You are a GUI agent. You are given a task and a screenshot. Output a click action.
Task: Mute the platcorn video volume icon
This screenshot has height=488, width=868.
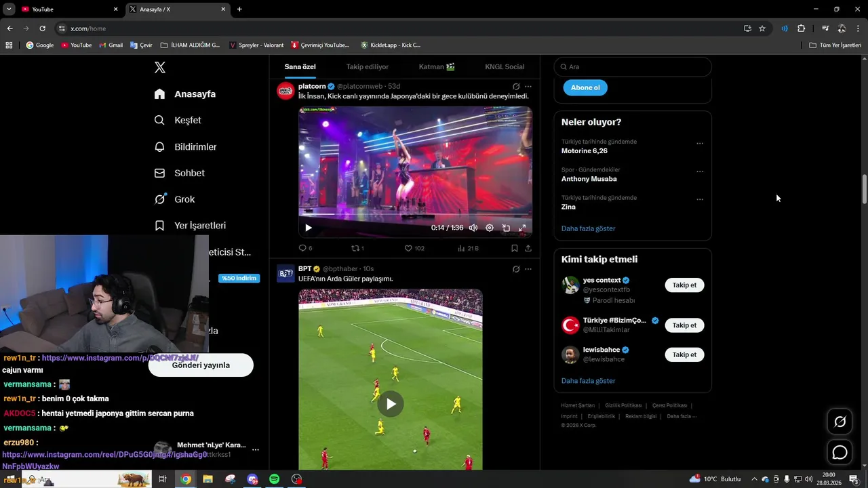pos(473,228)
